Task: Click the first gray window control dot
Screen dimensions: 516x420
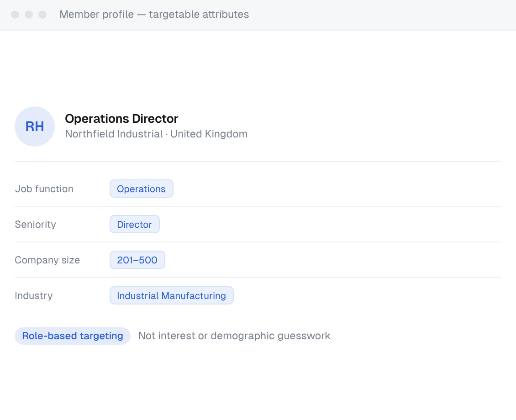Action: click(15, 15)
